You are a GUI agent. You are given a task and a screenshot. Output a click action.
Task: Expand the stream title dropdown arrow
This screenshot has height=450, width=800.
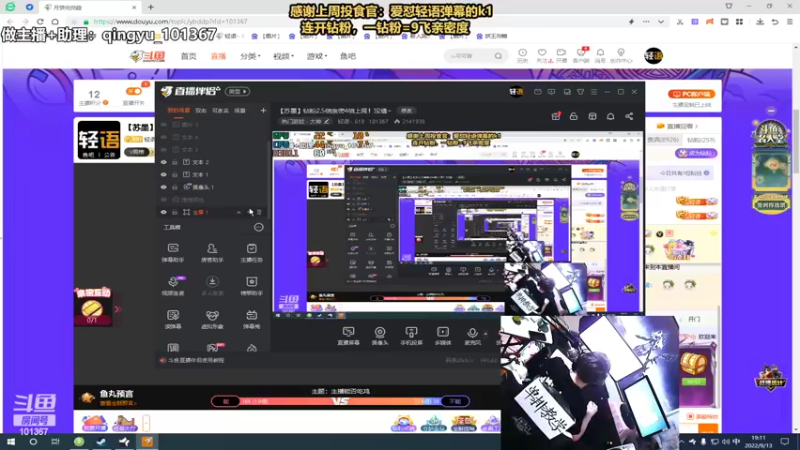click(x=390, y=111)
